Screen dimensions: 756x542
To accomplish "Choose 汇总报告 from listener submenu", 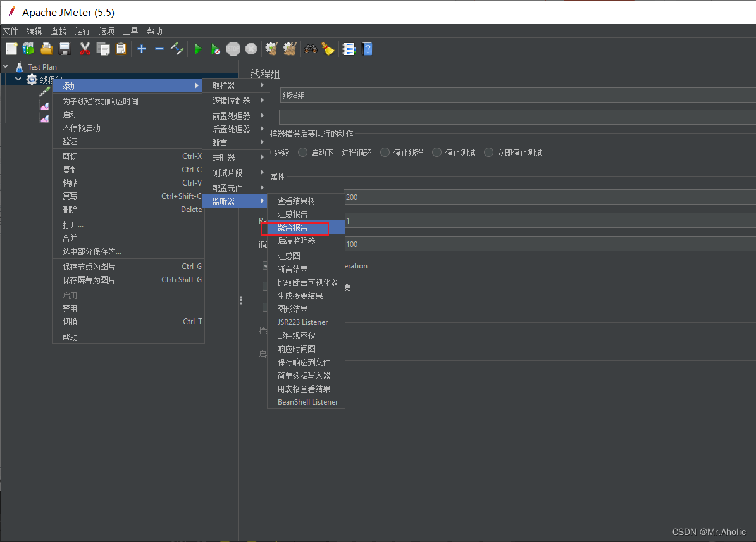I will (x=306, y=214).
